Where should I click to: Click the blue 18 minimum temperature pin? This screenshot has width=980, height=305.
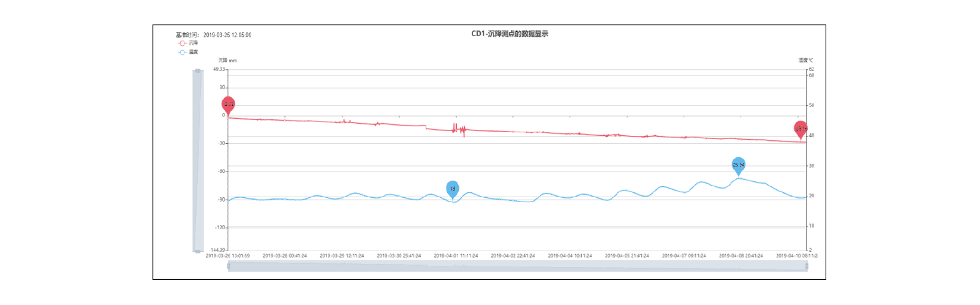453,189
